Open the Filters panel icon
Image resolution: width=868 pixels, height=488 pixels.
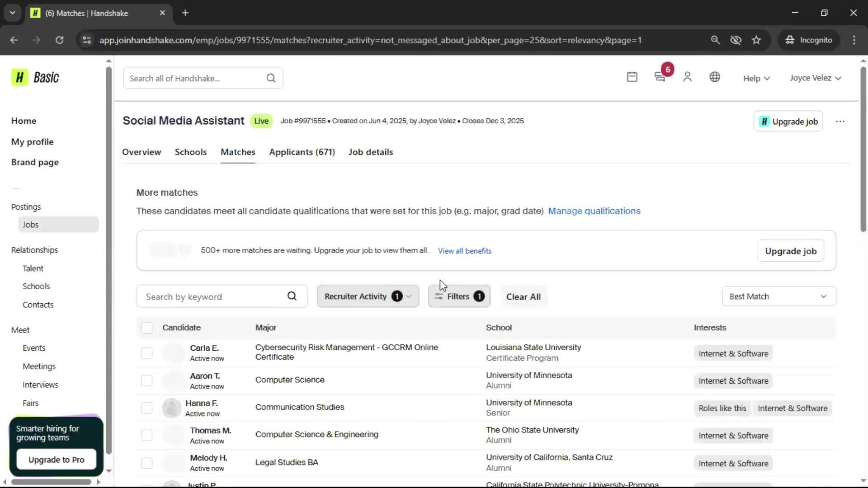[x=439, y=296]
